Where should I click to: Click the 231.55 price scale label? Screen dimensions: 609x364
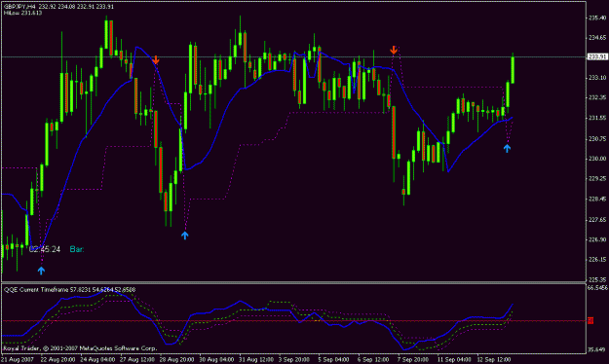point(597,118)
